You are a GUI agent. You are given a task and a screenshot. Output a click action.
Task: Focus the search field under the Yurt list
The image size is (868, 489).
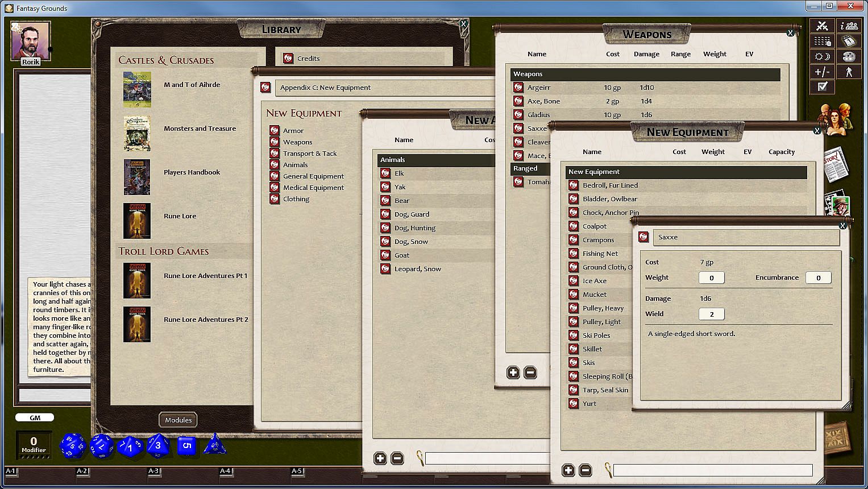(x=713, y=470)
